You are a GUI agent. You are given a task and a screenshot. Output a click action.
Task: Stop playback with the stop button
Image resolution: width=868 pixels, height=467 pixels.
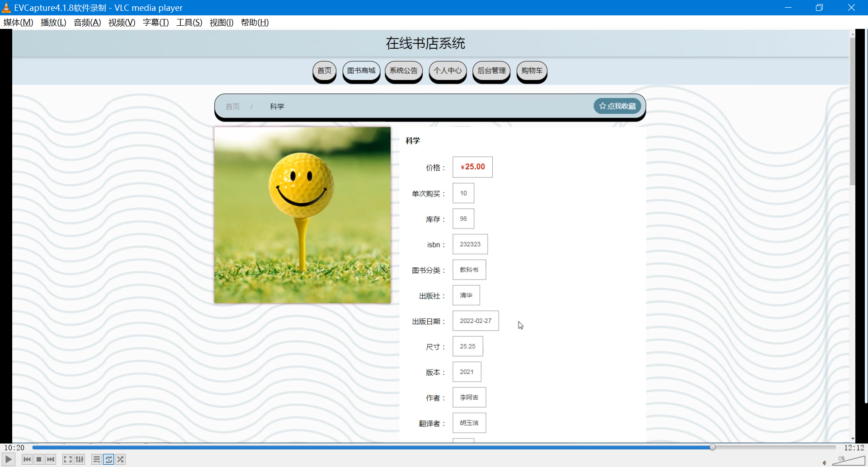click(39, 459)
